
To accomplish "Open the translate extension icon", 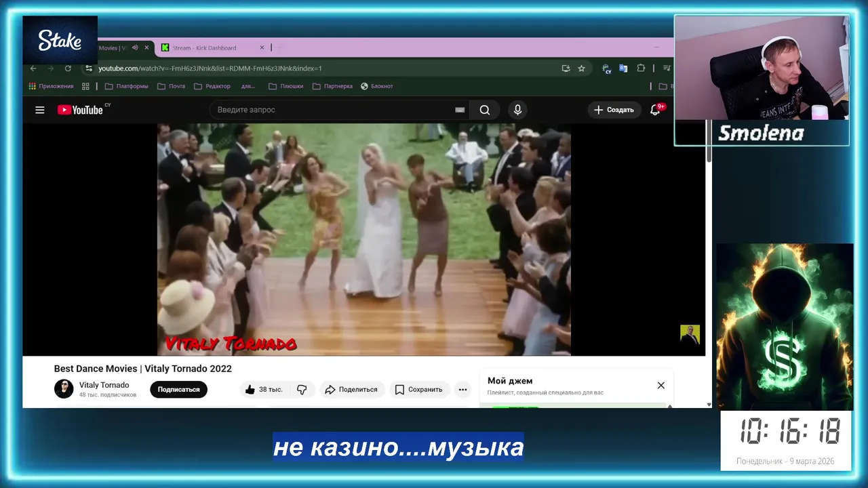I will [623, 68].
